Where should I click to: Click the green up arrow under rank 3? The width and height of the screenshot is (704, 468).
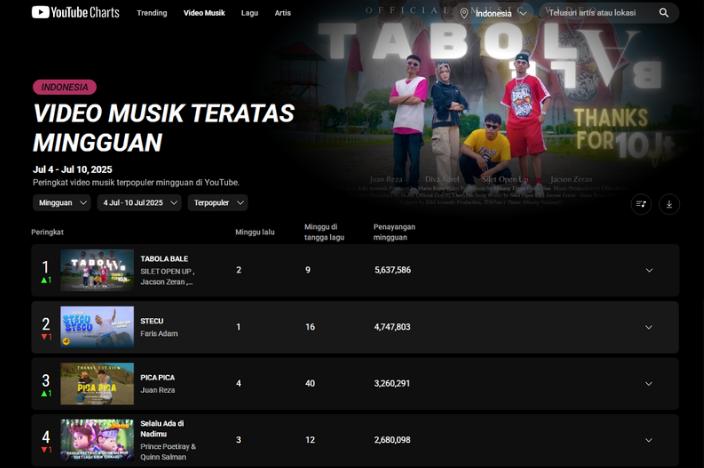click(44, 393)
